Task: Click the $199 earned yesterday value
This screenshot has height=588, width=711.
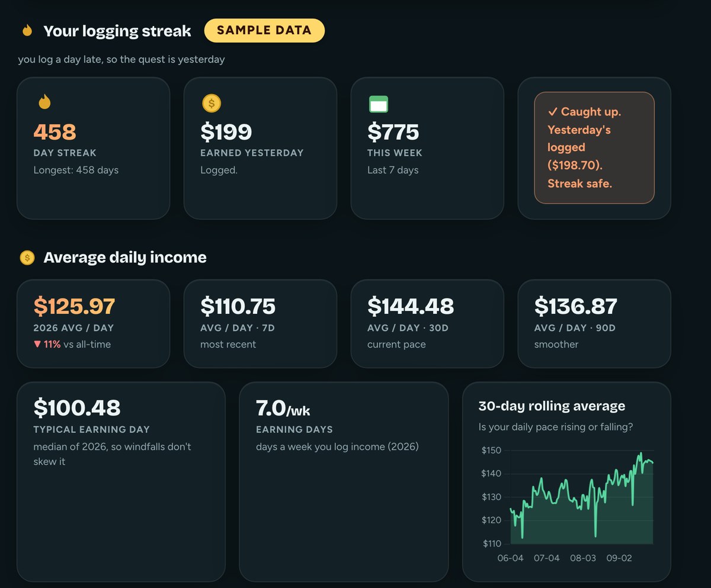Action: click(226, 132)
